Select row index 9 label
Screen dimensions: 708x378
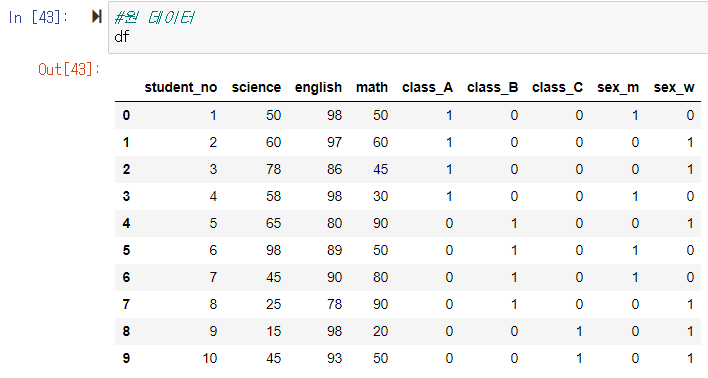(x=126, y=359)
